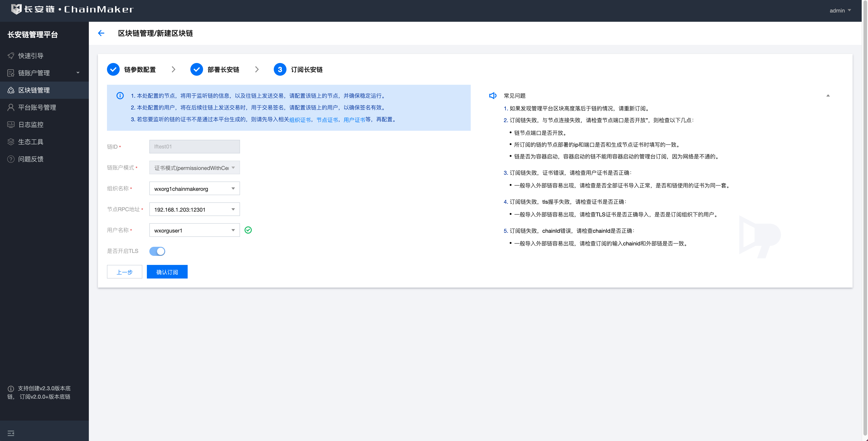
Task: Click the back arrow icon
Action: coord(101,33)
